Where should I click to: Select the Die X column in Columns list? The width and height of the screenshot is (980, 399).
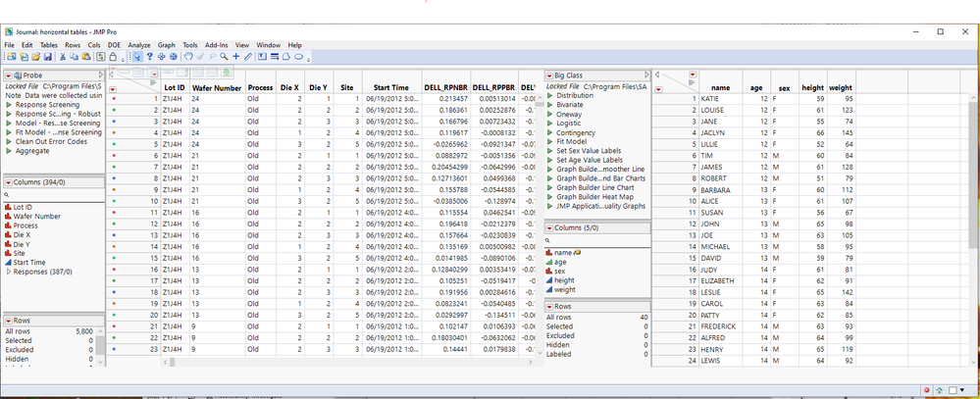[22, 234]
